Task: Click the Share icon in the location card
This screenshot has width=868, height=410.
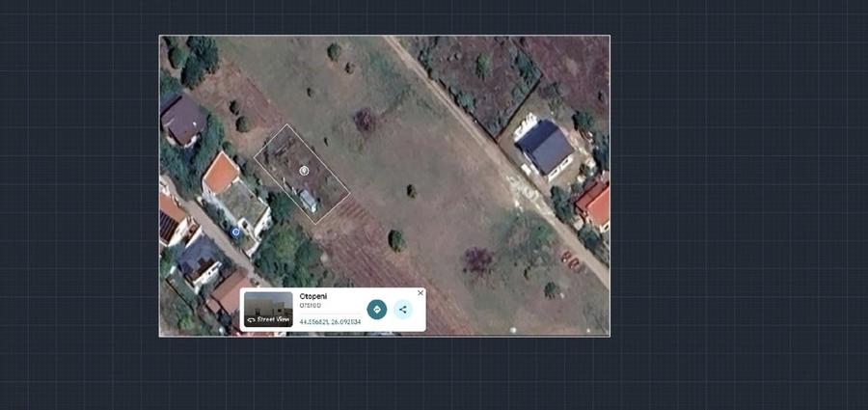Action: (x=403, y=310)
